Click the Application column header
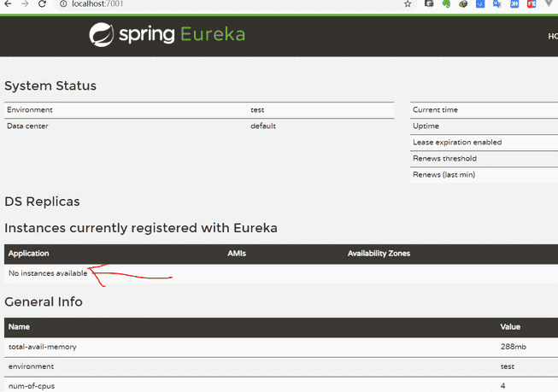The height and width of the screenshot is (392, 558). coord(28,254)
